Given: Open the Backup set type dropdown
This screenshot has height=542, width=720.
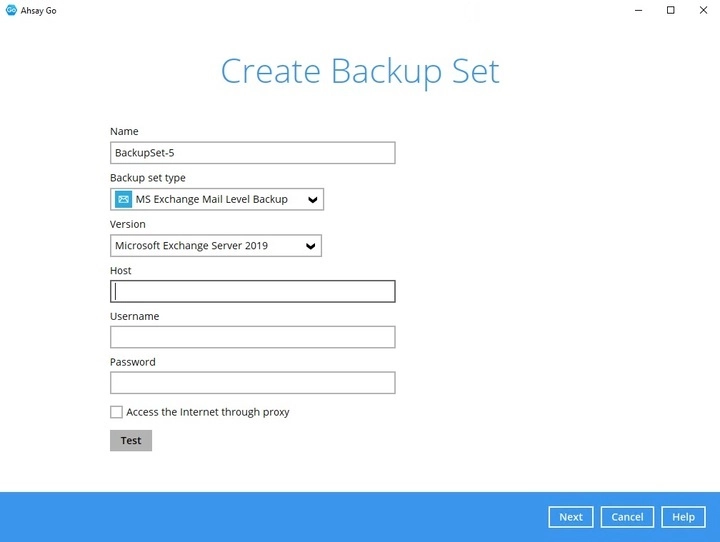Looking at the screenshot, I should point(217,199).
